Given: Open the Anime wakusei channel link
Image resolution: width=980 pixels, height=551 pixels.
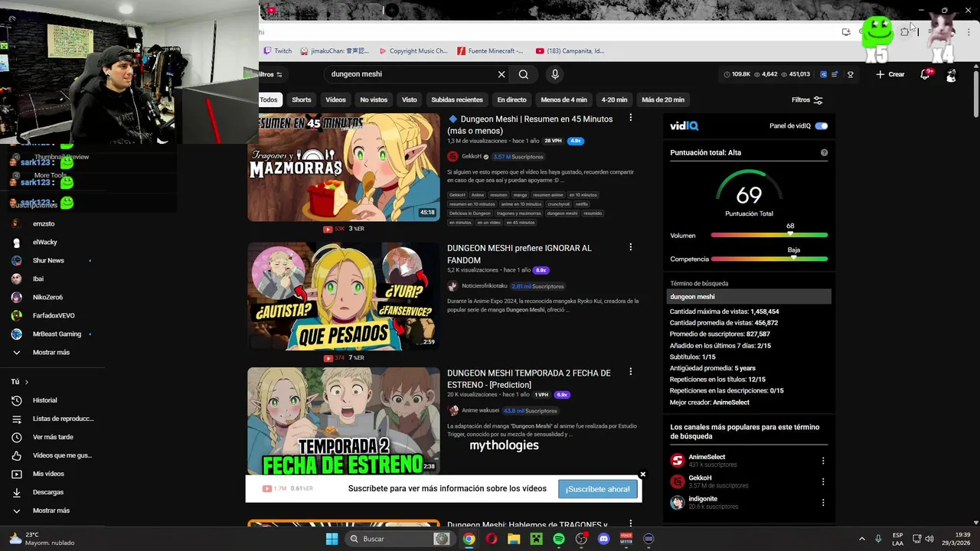Looking at the screenshot, I should [480, 411].
